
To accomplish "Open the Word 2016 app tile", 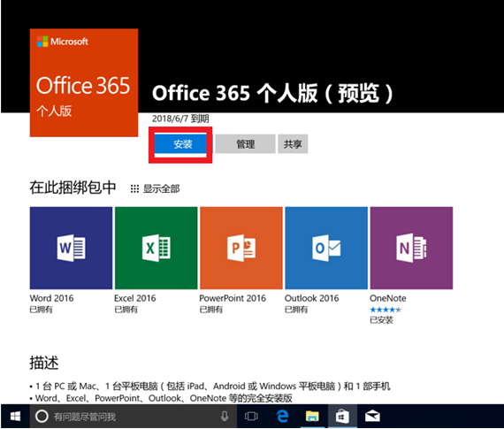I will (x=71, y=248).
